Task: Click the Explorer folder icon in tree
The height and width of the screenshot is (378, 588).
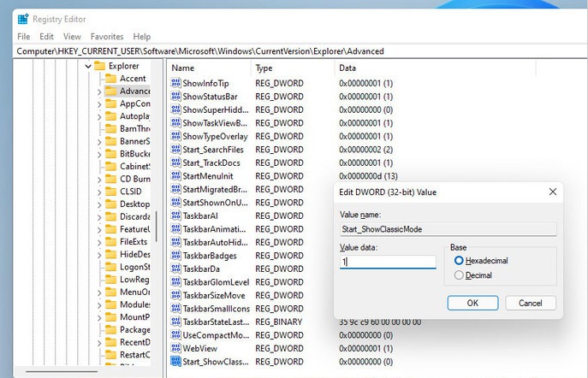Action: (100, 67)
